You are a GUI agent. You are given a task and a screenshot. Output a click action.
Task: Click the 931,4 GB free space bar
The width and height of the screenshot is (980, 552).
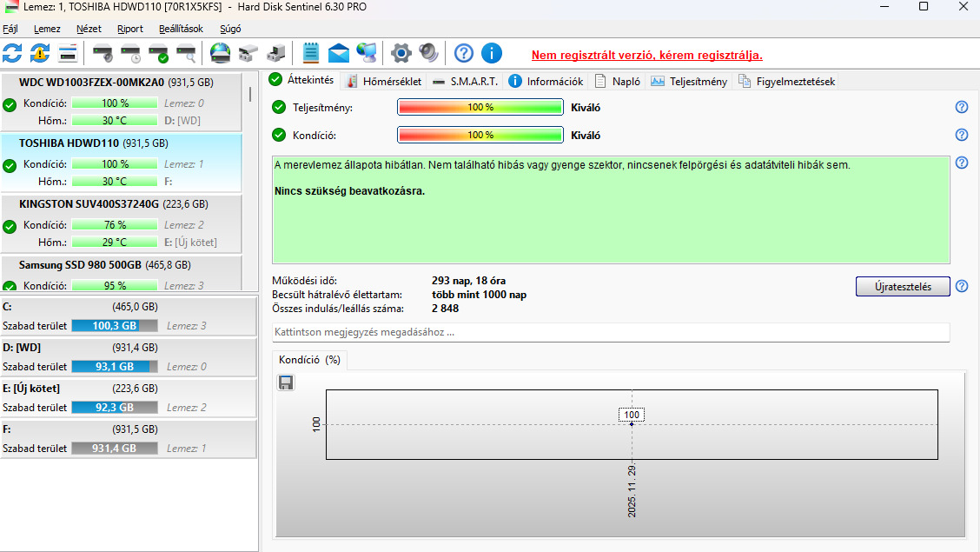click(115, 449)
